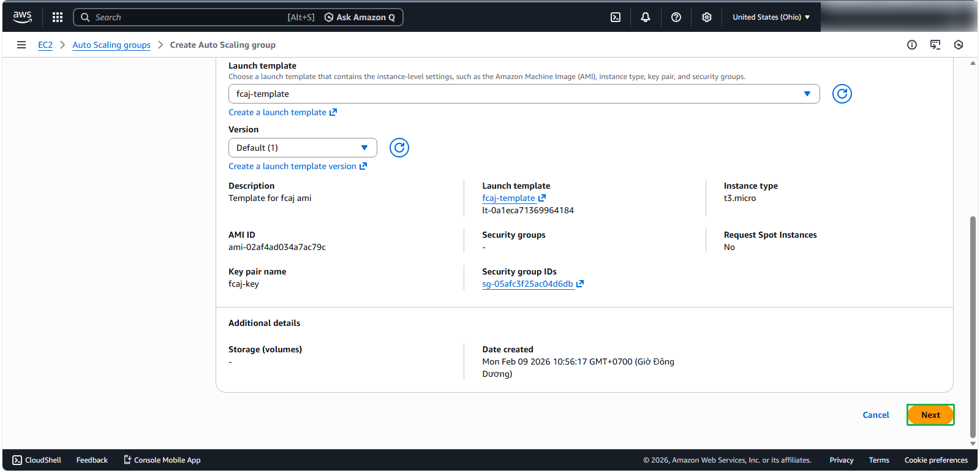Click Create a launch template version link
This screenshot has width=980, height=473.
tap(298, 166)
